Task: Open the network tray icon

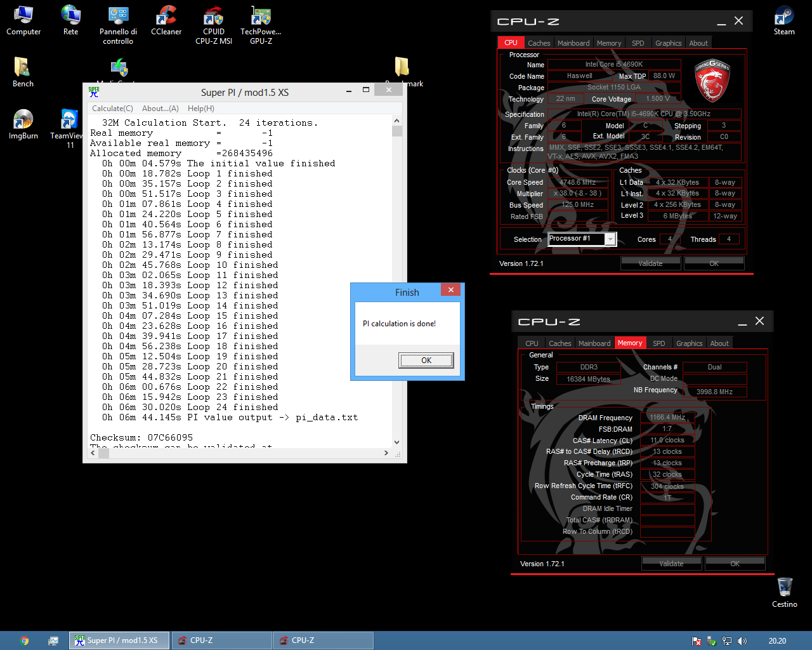Action: (727, 641)
